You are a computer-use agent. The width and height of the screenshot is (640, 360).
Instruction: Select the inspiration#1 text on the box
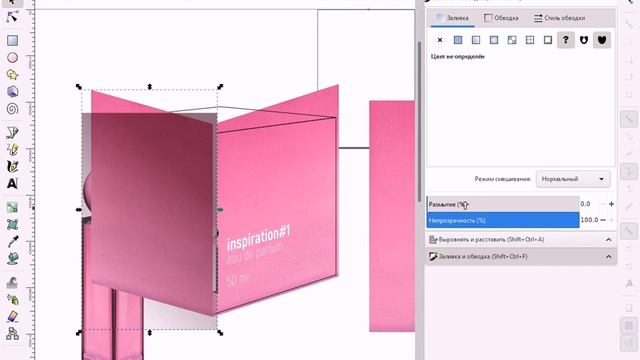tap(258, 238)
